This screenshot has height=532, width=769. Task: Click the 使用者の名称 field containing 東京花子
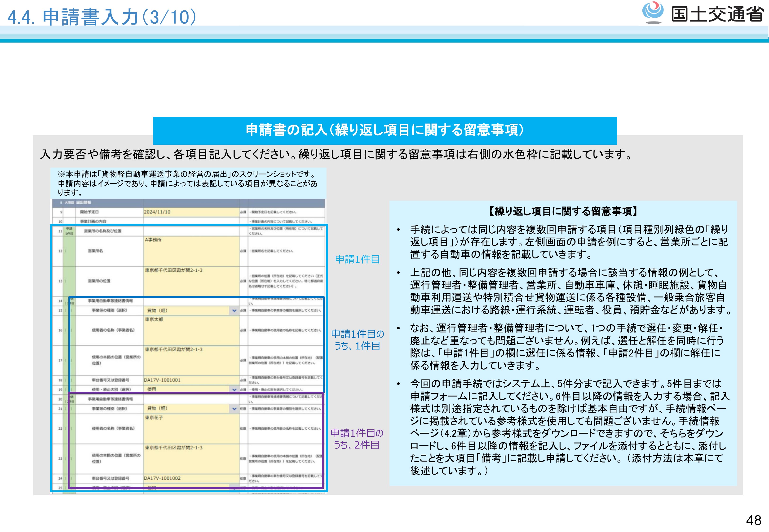191,428
